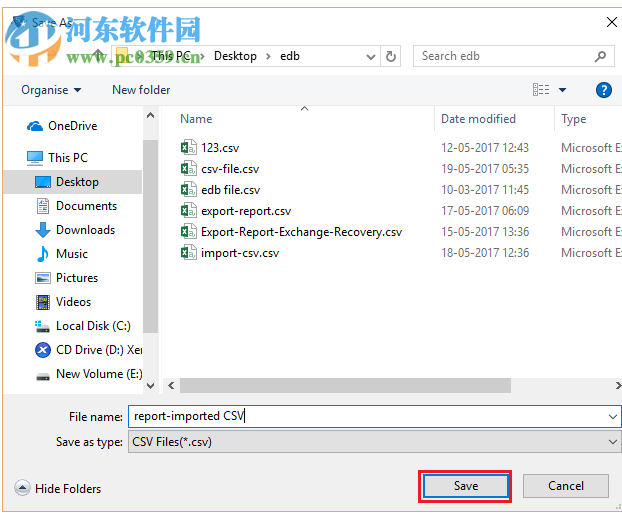Click the Save button
The height and width of the screenshot is (514, 622).
[x=465, y=486]
